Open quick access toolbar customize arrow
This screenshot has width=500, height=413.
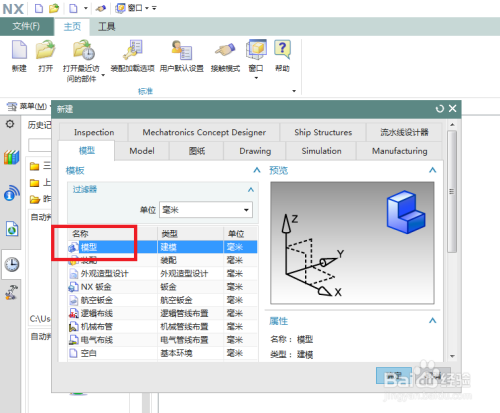154,8
